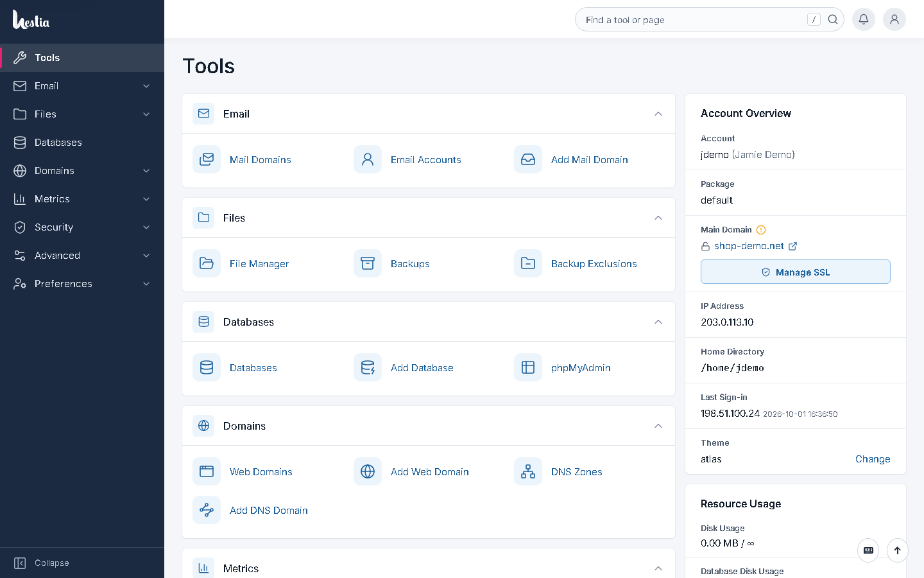This screenshot has width=924, height=578.
Task: Click the Main Domain warning info icon
Action: click(761, 230)
